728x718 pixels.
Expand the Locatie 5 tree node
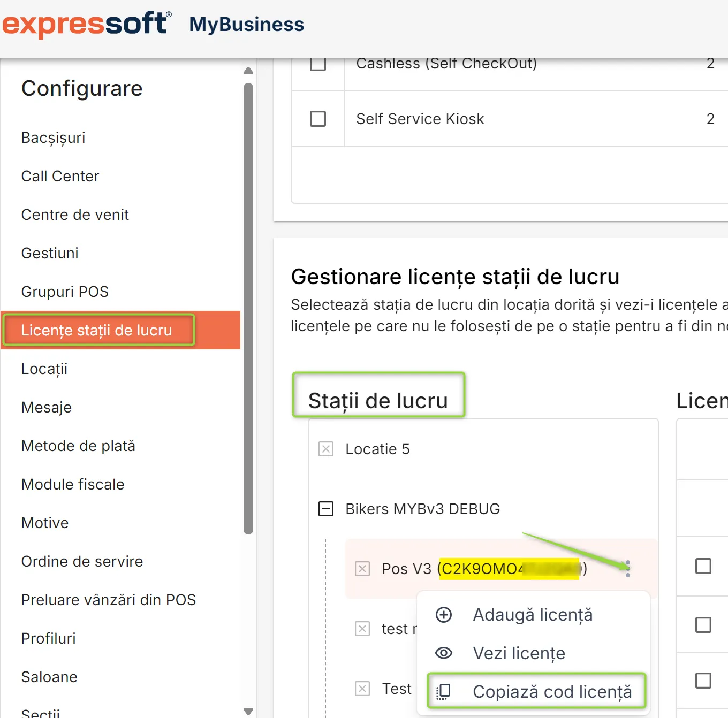click(326, 449)
